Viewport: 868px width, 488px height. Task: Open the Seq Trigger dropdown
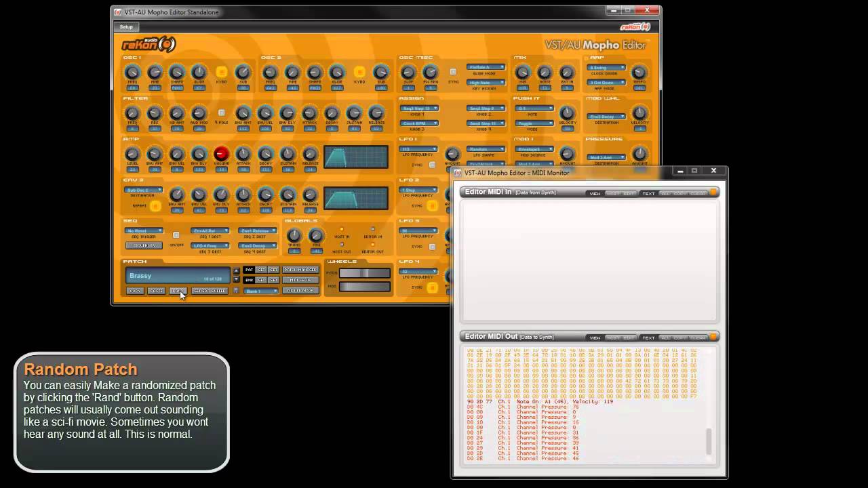[143, 230]
